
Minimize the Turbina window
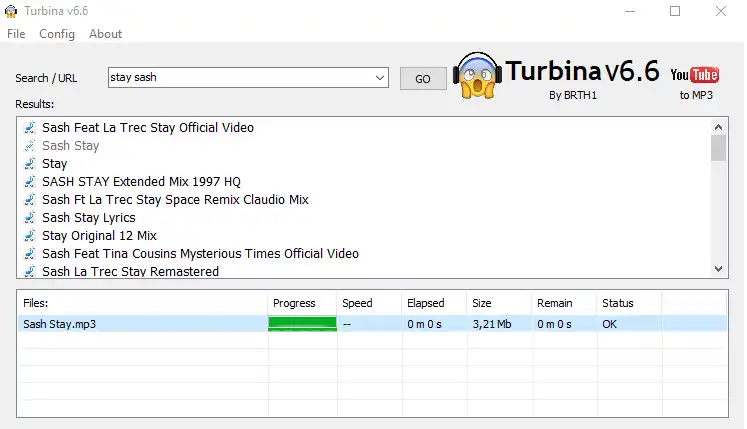(x=630, y=11)
